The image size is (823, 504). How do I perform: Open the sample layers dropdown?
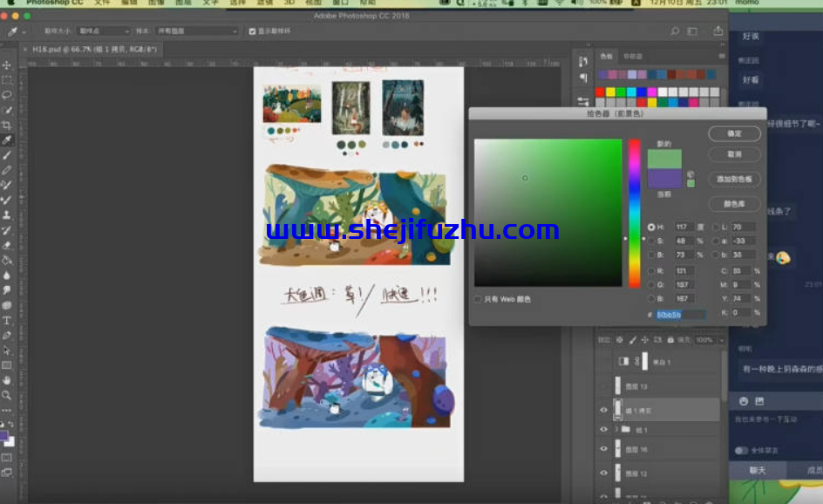pyautogui.click(x=197, y=31)
